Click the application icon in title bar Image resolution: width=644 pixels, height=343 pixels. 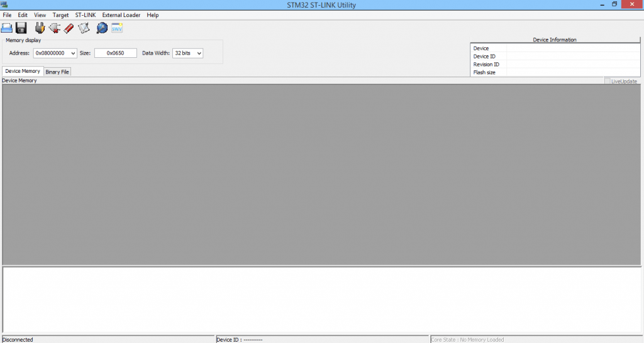(4, 4)
